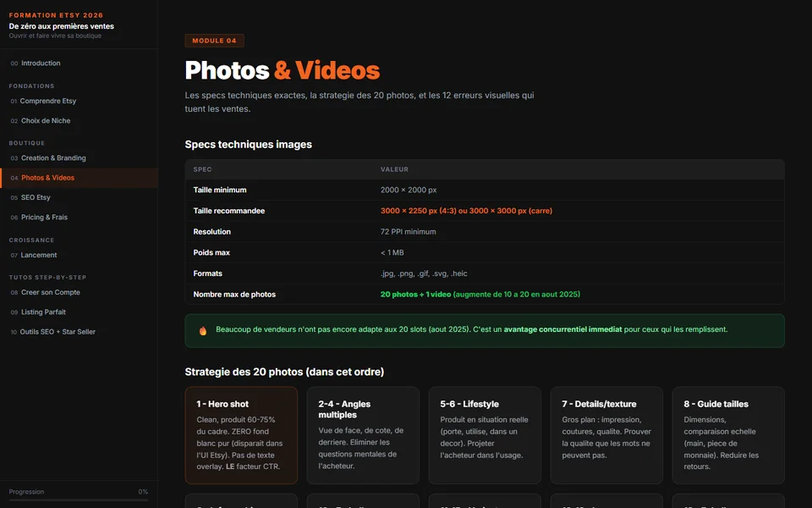
Task: Click the 72 PPI minimum value
Action: [x=408, y=232]
